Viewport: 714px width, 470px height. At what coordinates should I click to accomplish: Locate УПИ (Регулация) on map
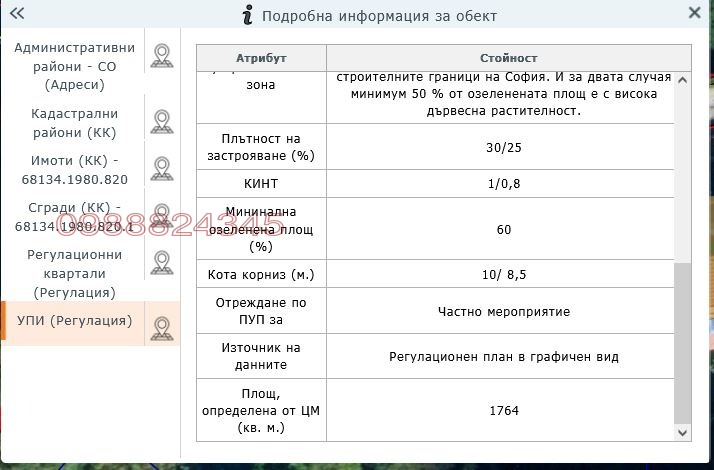(x=162, y=328)
